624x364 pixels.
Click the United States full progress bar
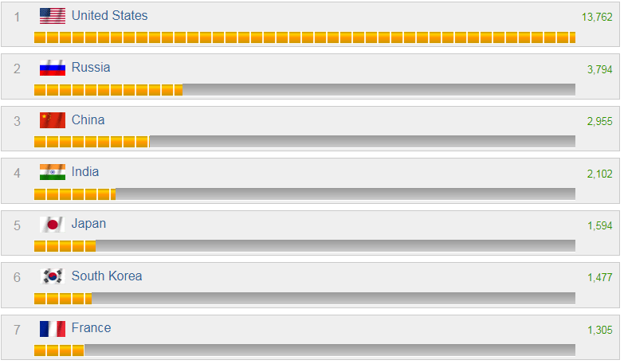pyautogui.click(x=304, y=37)
